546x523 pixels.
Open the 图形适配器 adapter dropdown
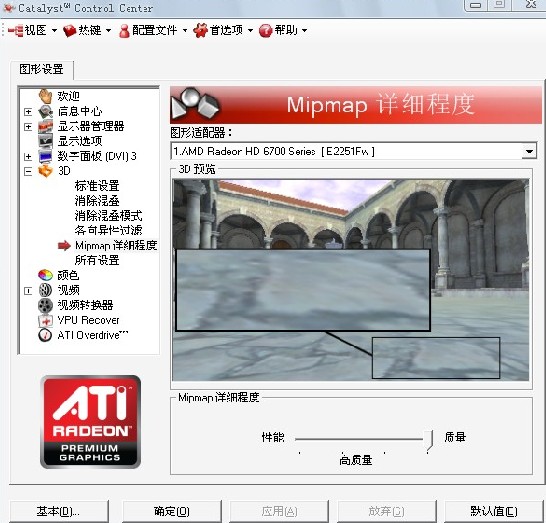pyautogui.click(x=529, y=151)
